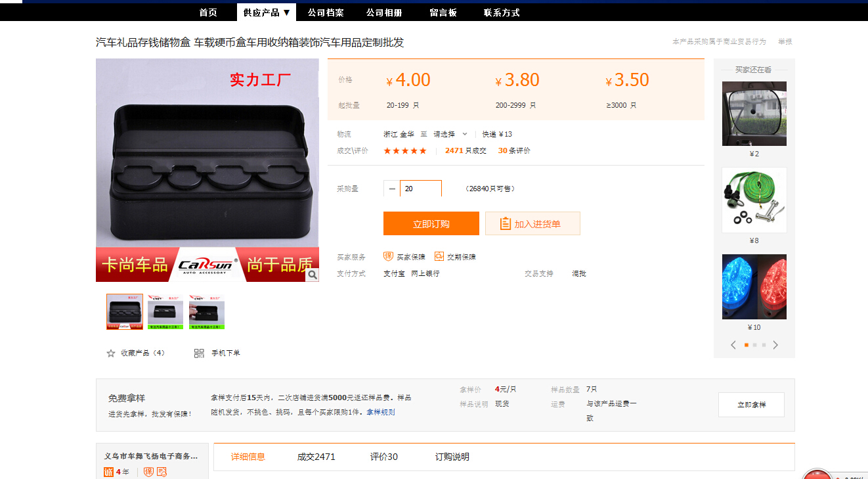Click 加入进货单 add-to-cart button
The height and width of the screenshot is (479, 868).
point(532,223)
